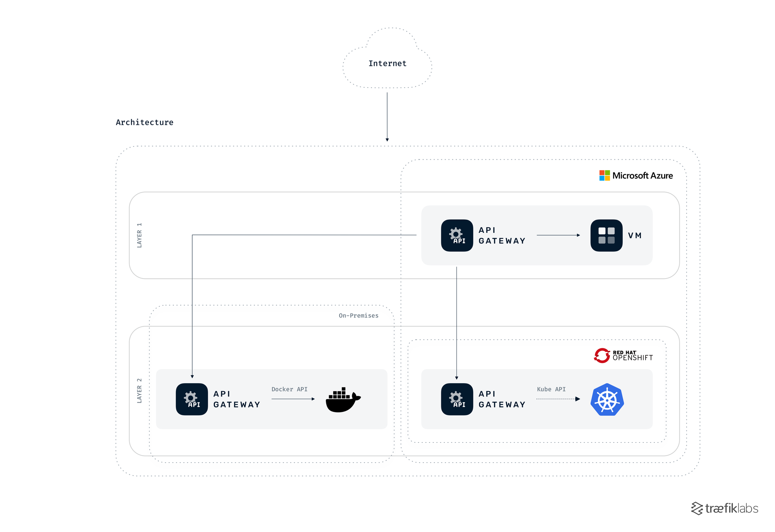Click the On-Premises label
This screenshot has width=775, height=532.
[358, 315]
